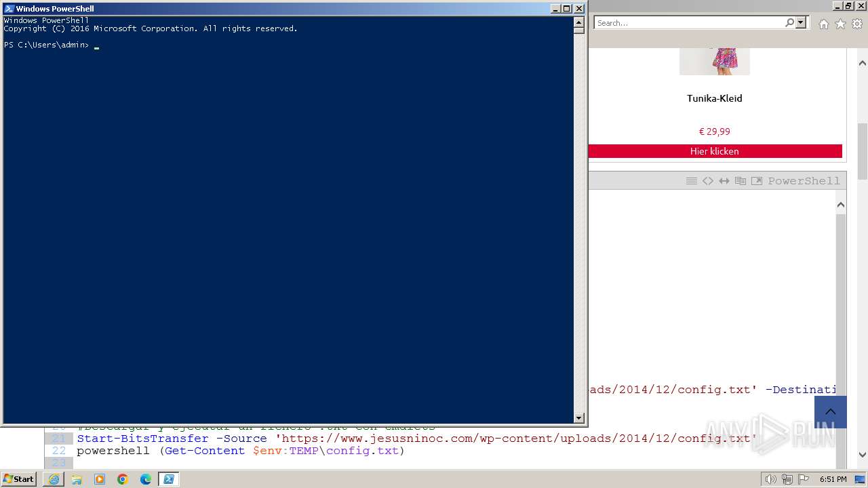Maximize the Windows PowerShell window

(x=567, y=9)
